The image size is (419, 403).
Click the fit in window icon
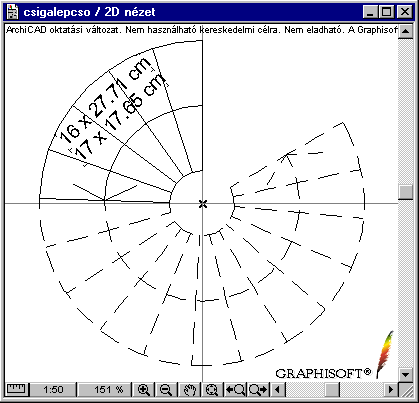click(212, 389)
